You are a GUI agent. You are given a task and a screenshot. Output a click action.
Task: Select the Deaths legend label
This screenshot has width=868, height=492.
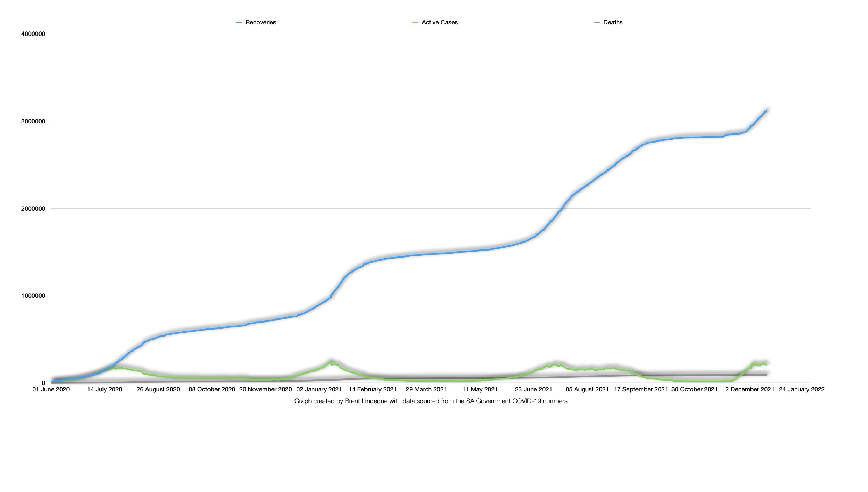[x=613, y=22]
